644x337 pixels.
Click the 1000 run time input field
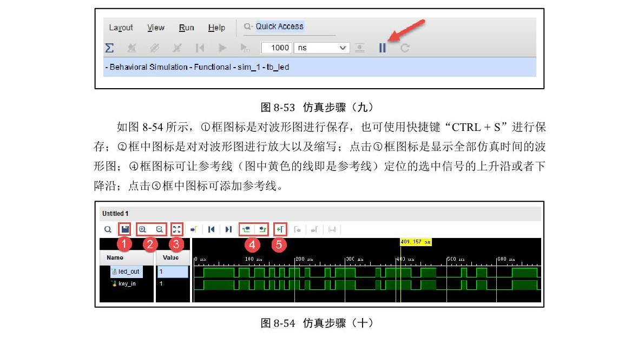tap(277, 48)
